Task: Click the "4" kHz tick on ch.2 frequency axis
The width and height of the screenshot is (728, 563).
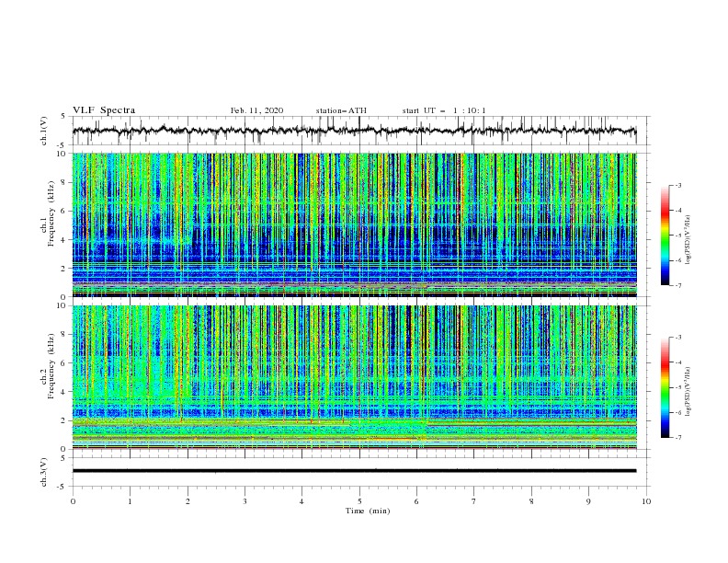Action: 64,392
